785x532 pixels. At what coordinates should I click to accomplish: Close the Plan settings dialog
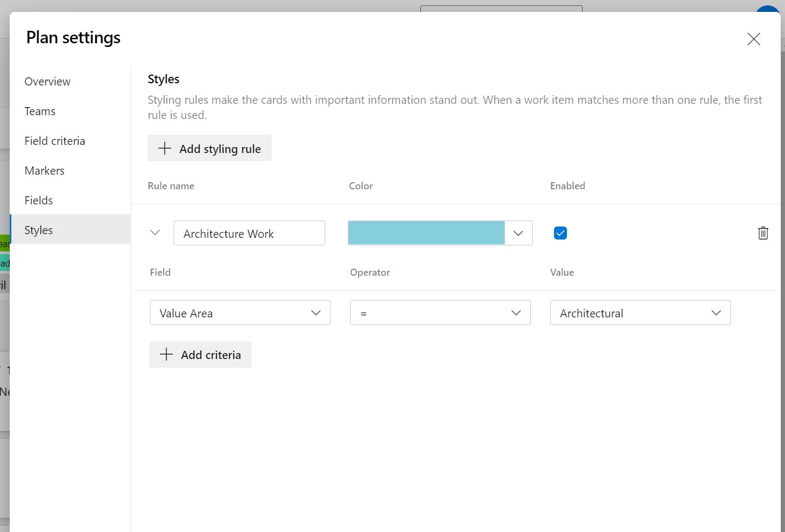click(x=754, y=39)
